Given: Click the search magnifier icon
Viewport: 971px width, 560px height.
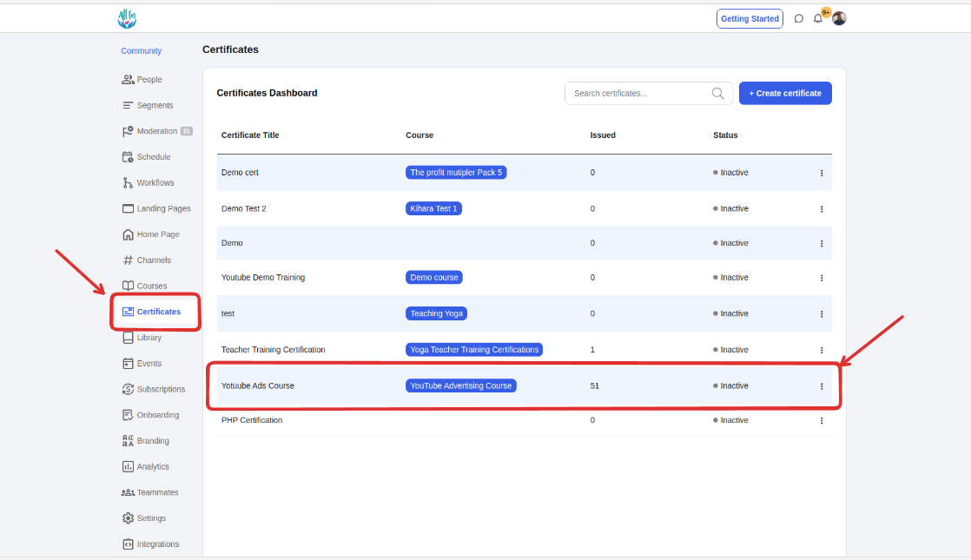Looking at the screenshot, I should click(717, 94).
